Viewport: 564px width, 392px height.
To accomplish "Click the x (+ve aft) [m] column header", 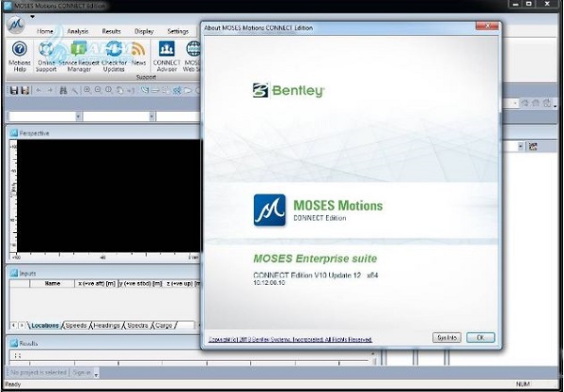I will point(97,283).
